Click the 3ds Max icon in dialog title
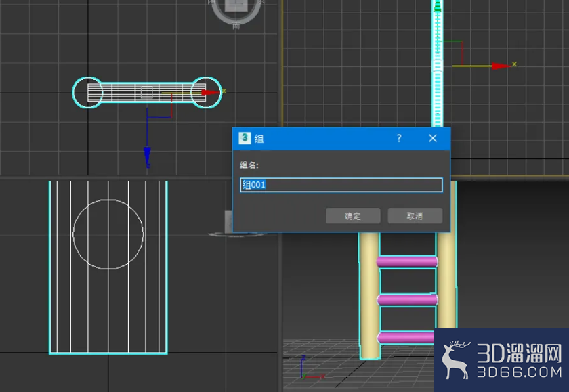The height and width of the screenshot is (392, 569). (x=245, y=138)
